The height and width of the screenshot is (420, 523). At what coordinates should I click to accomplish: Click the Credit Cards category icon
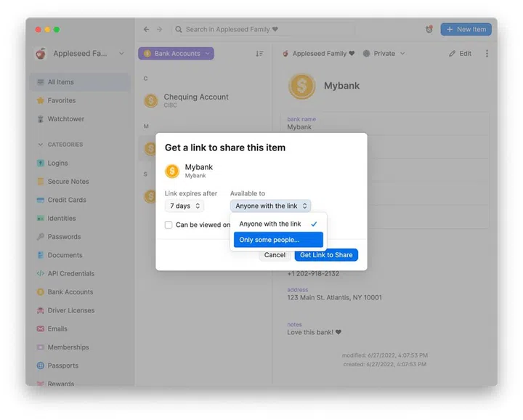coord(41,200)
